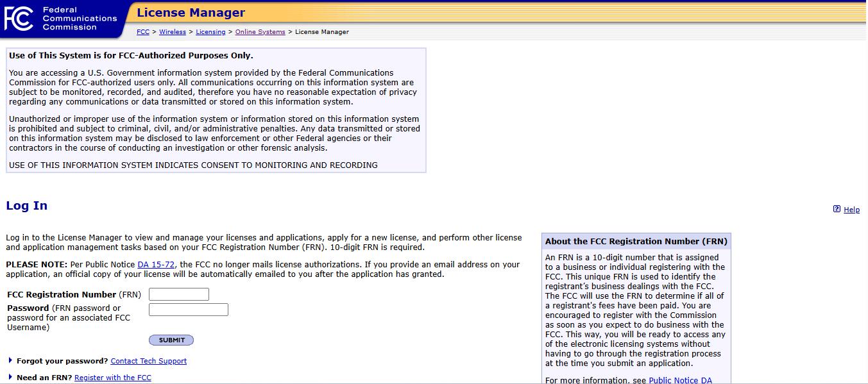Open the Help icon beside Log In

point(837,209)
